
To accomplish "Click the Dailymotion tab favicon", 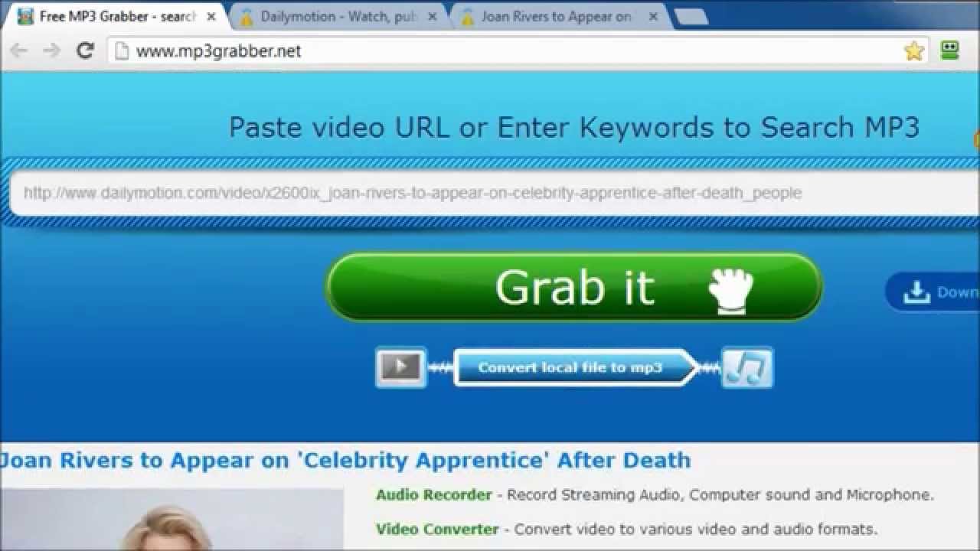I will point(247,16).
